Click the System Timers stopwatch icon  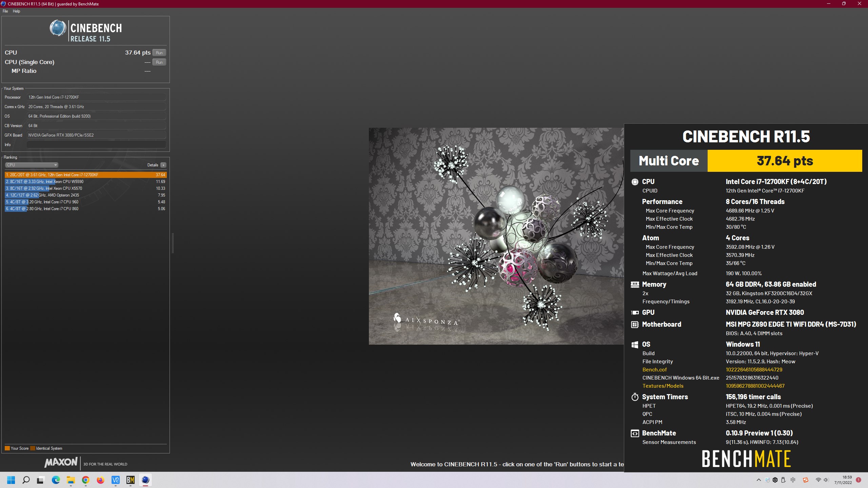[x=635, y=397]
